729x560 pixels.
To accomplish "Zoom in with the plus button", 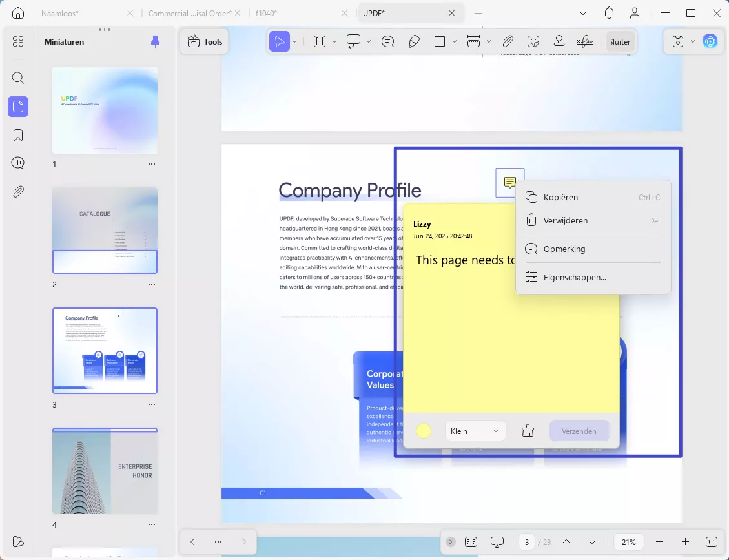I will click(685, 542).
